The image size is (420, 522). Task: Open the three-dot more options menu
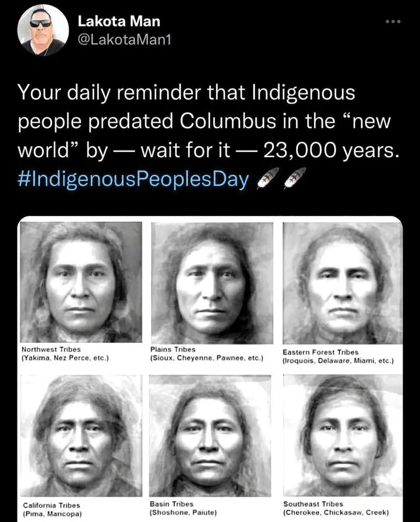click(x=393, y=22)
